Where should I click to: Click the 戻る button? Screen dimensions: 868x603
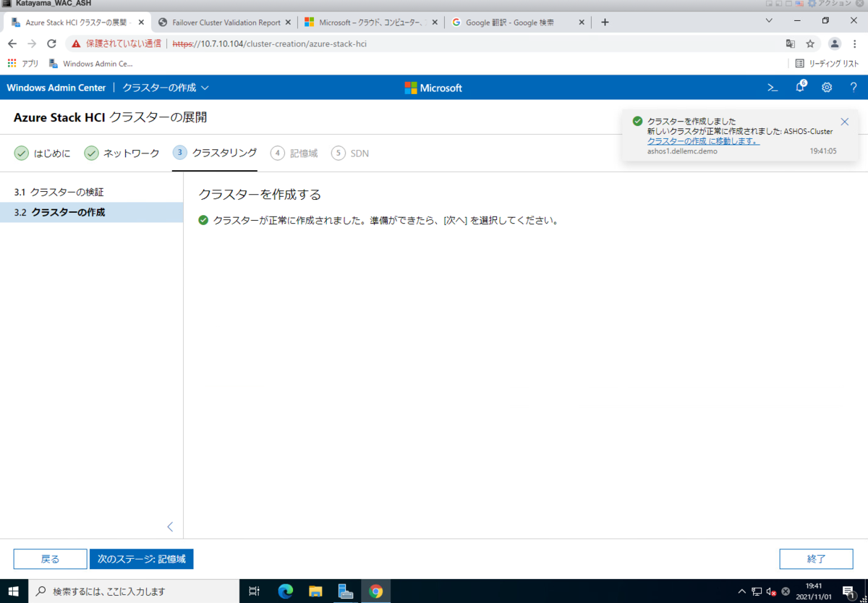point(50,559)
